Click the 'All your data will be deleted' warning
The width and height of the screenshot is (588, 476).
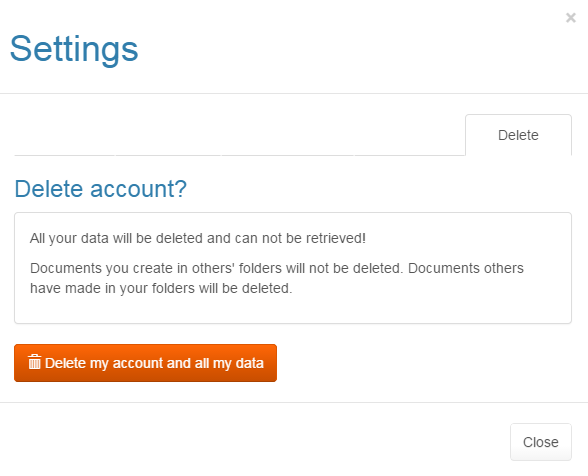[x=198, y=238]
